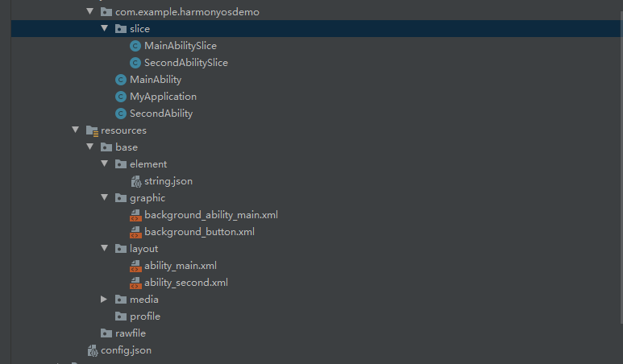Click the media folder icon
Screen dimensions: 623x364
pos(121,300)
